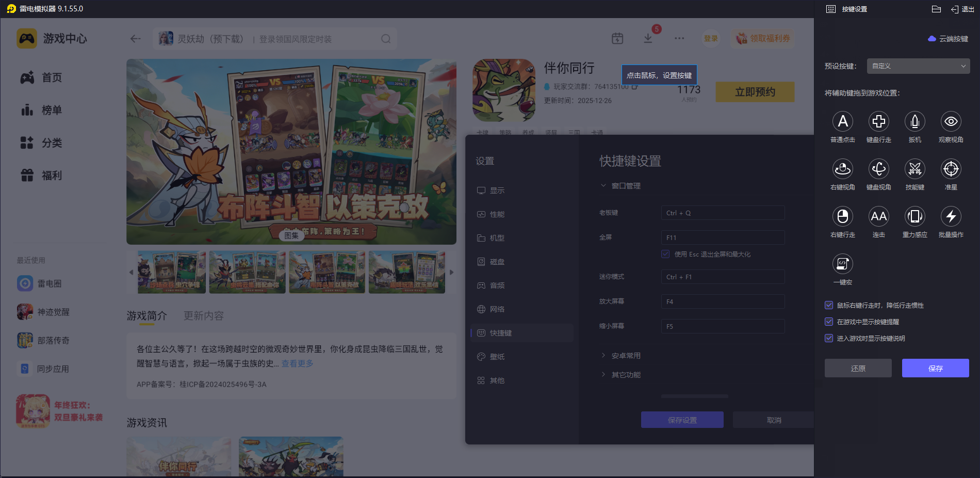
Task: Toggle 在游戏中显示按键提醒 checkbox
Action: [829, 322]
